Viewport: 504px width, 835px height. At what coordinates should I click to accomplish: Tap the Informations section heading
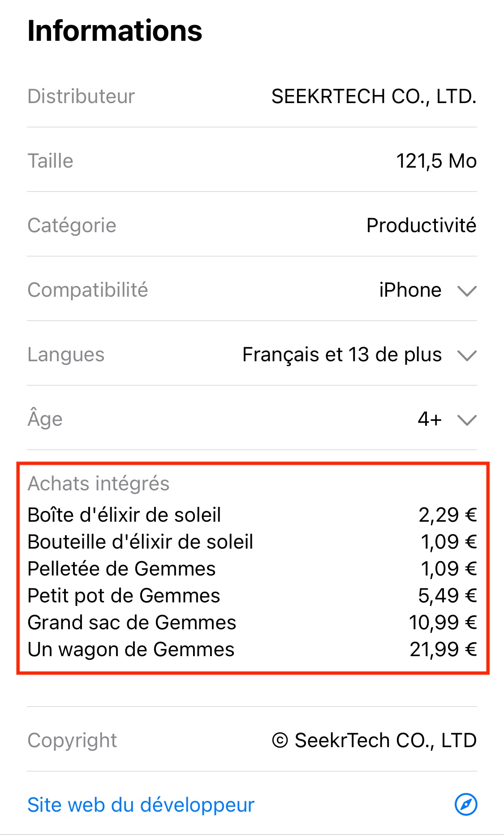115,31
